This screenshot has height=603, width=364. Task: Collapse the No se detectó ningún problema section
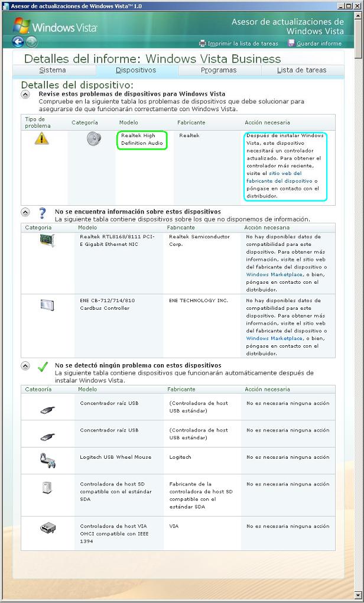(25, 366)
